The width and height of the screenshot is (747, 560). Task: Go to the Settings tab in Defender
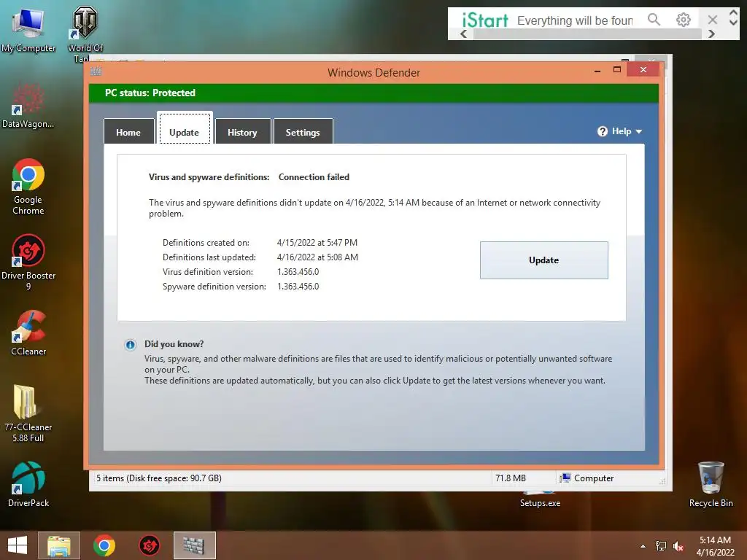[303, 132]
